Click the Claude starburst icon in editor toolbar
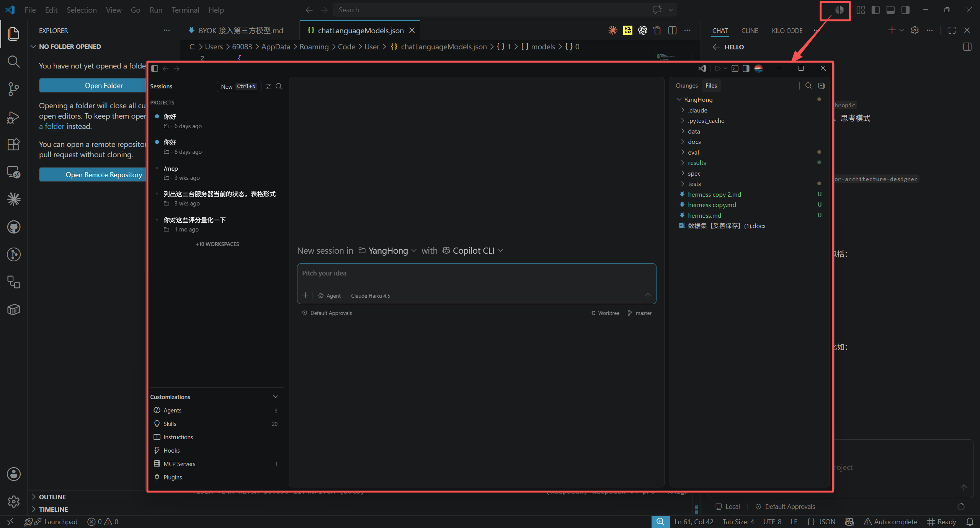 coord(613,30)
